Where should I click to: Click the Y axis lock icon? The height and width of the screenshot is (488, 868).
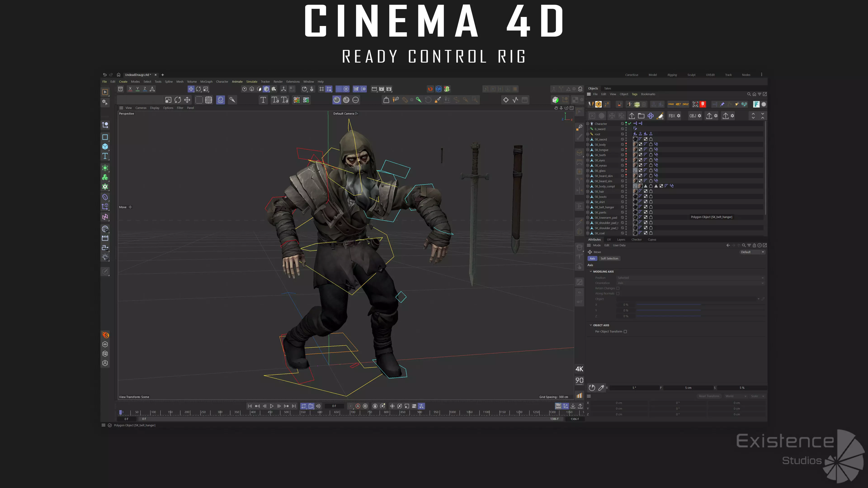pos(137,89)
